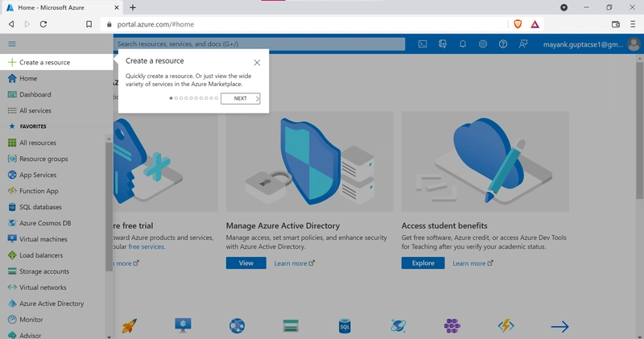Open the notifications bell
The width and height of the screenshot is (644, 339).
point(462,44)
